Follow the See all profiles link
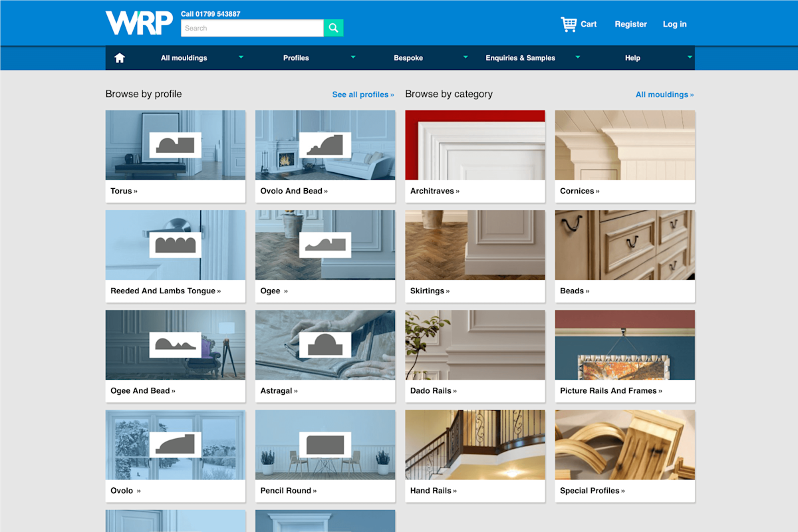798x532 pixels. (x=363, y=94)
